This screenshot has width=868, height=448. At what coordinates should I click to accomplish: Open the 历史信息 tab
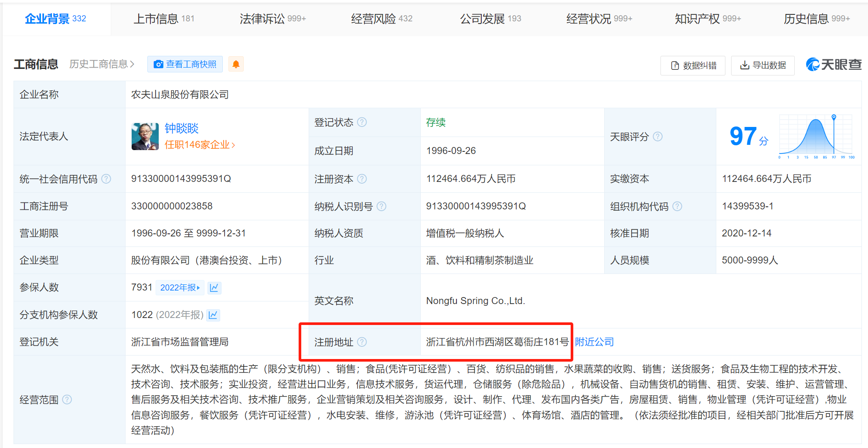(x=817, y=19)
